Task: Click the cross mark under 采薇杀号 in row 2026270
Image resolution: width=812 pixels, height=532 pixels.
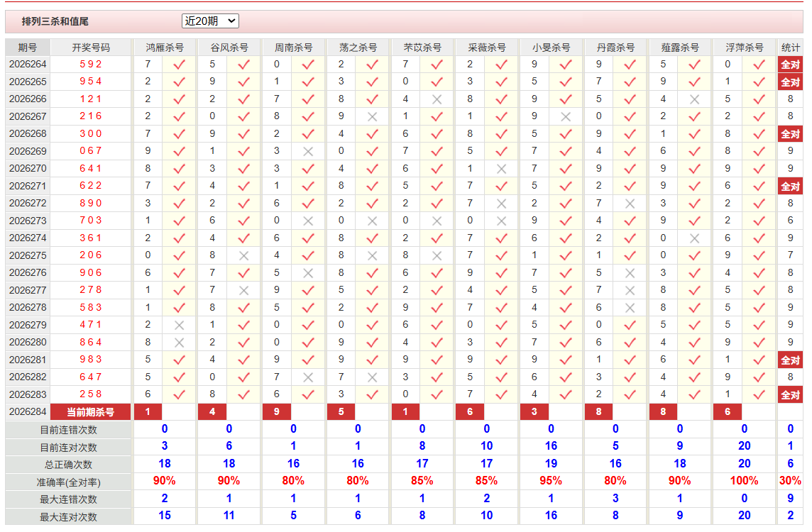Action: click(501, 169)
